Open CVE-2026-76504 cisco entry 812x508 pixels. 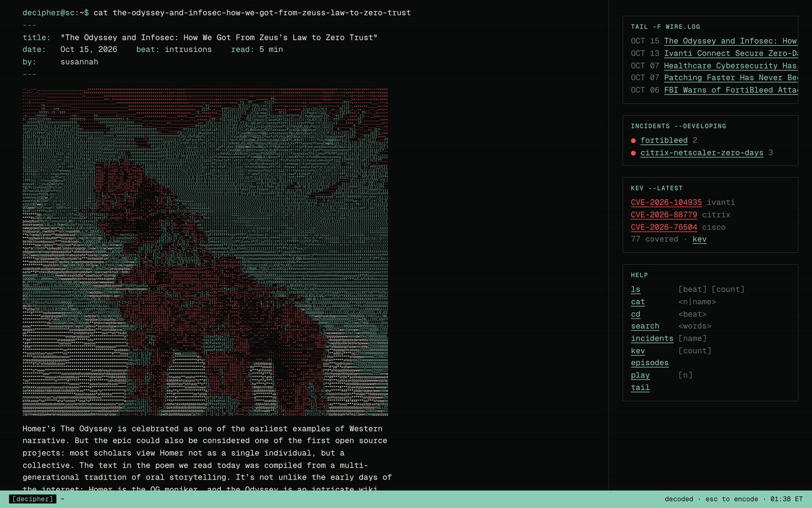tap(664, 227)
